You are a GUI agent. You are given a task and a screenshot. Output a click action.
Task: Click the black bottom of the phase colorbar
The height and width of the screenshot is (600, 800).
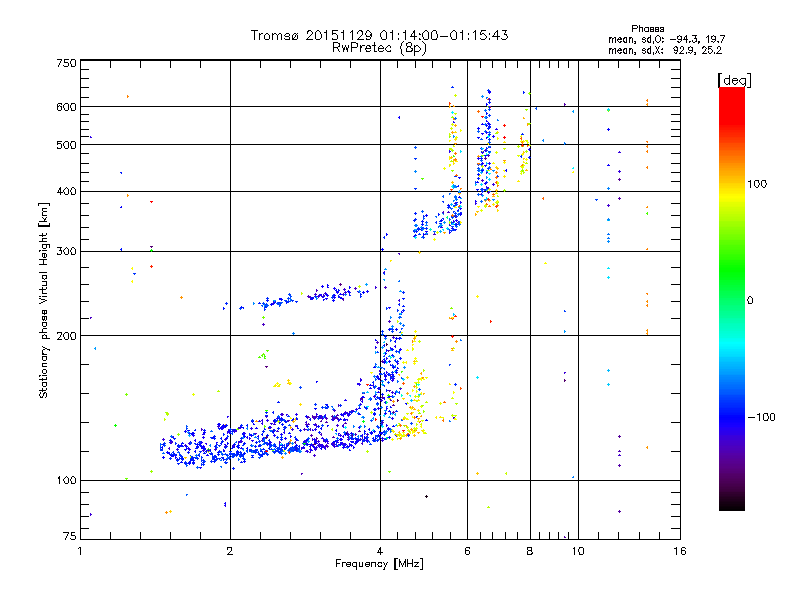732,505
